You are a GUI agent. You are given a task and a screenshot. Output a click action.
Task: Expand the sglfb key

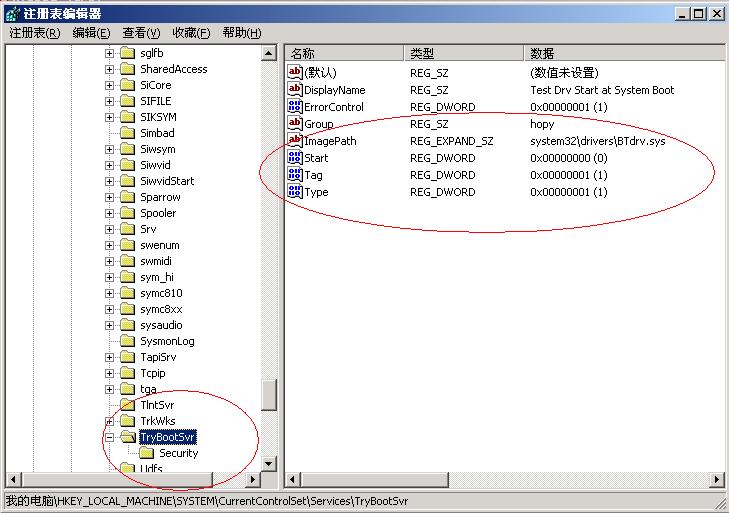pyautogui.click(x=109, y=53)
